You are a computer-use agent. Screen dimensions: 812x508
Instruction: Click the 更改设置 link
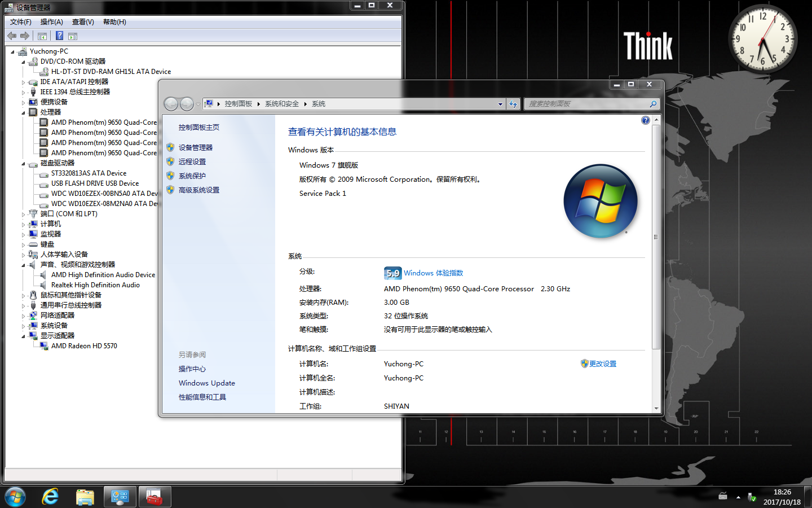(603, 364)
